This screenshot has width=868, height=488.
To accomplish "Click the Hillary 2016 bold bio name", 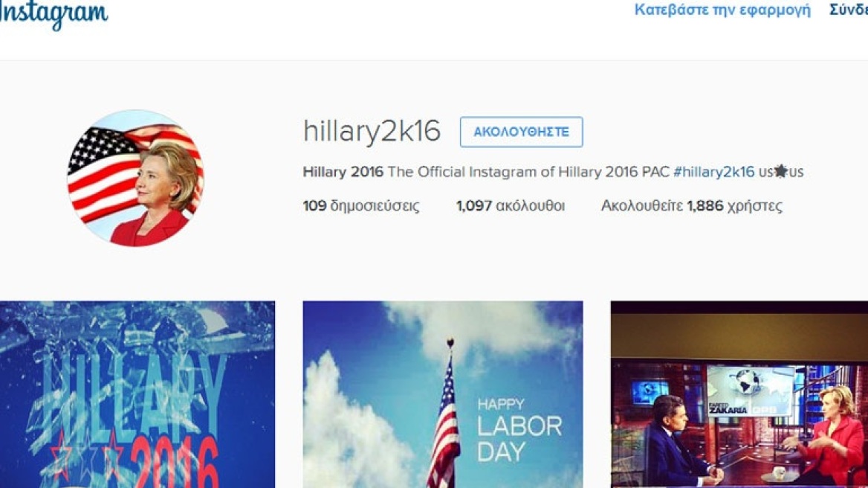I will 343,172.
